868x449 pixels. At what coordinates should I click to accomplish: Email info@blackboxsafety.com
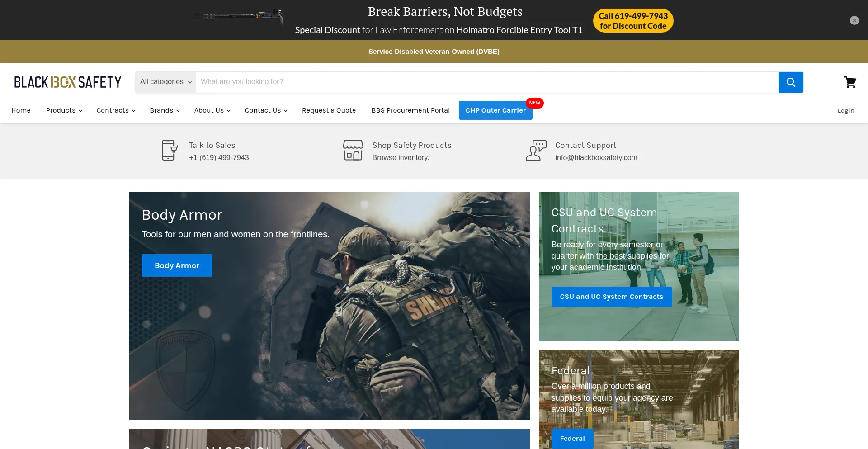pyautogui.click(x=596, y=157)
